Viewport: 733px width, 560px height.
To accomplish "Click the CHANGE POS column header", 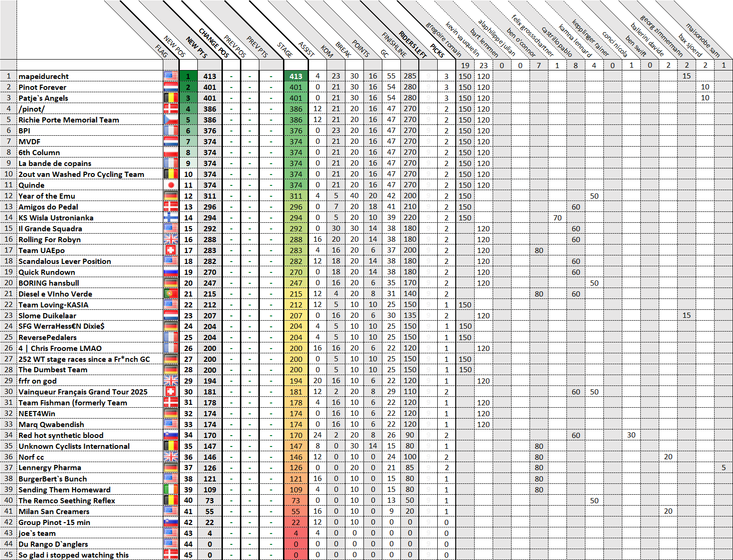I will click(x=214, y=43).
